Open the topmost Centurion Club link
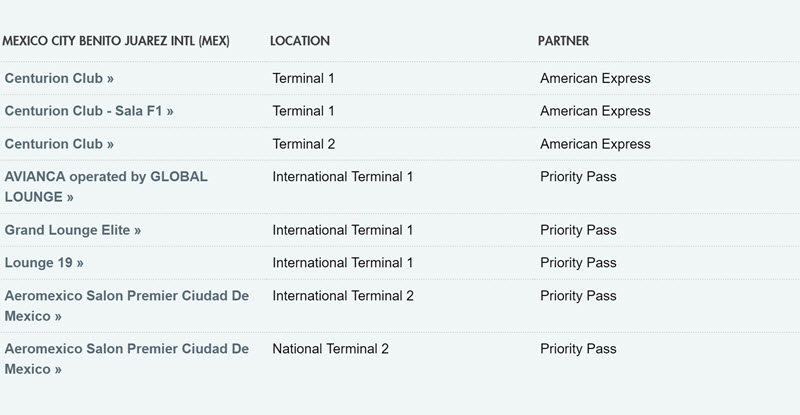This screenshot has height=415, width=800. coord(59,78)
